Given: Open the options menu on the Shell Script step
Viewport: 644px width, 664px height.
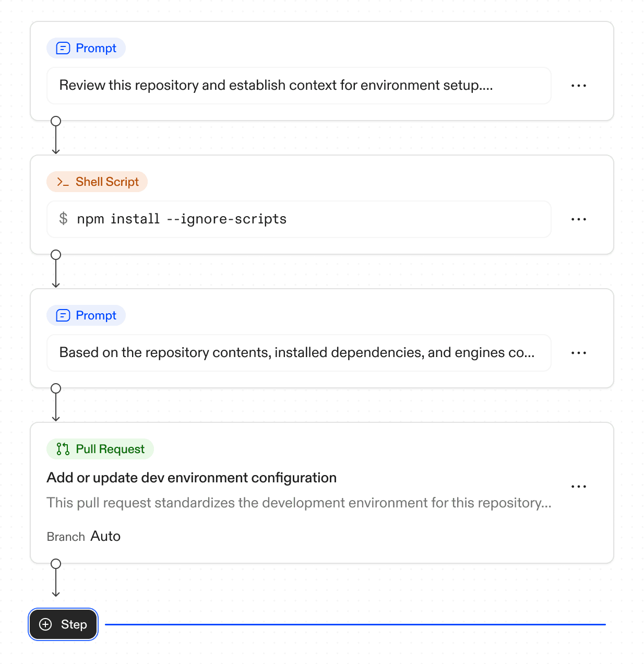Looking at the screenshot, I should tap(579, 219).
